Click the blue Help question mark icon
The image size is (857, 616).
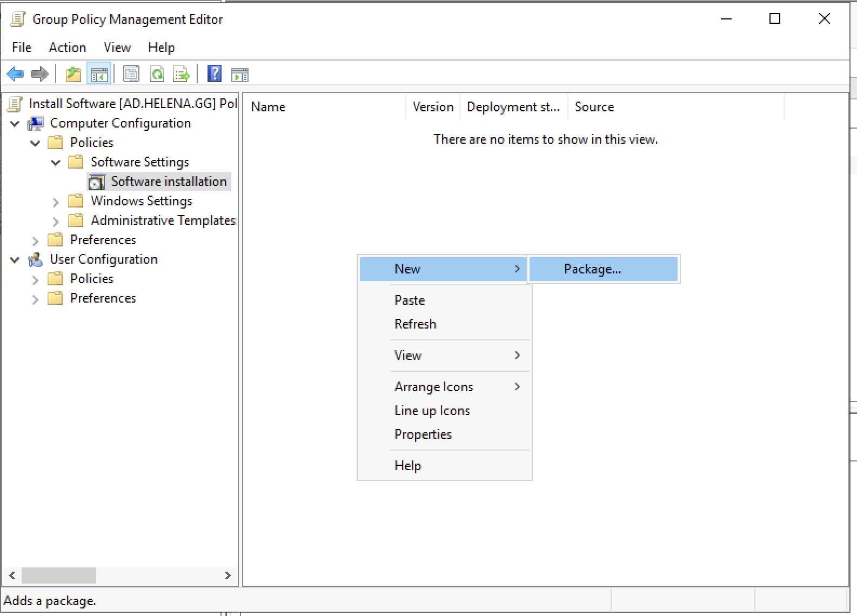pyautogui.click(x=215, y=74)
